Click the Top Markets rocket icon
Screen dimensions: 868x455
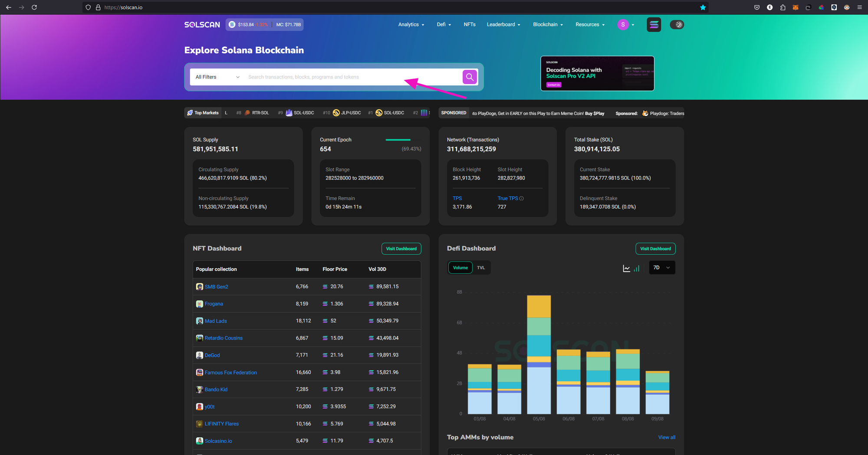[190, 113]
